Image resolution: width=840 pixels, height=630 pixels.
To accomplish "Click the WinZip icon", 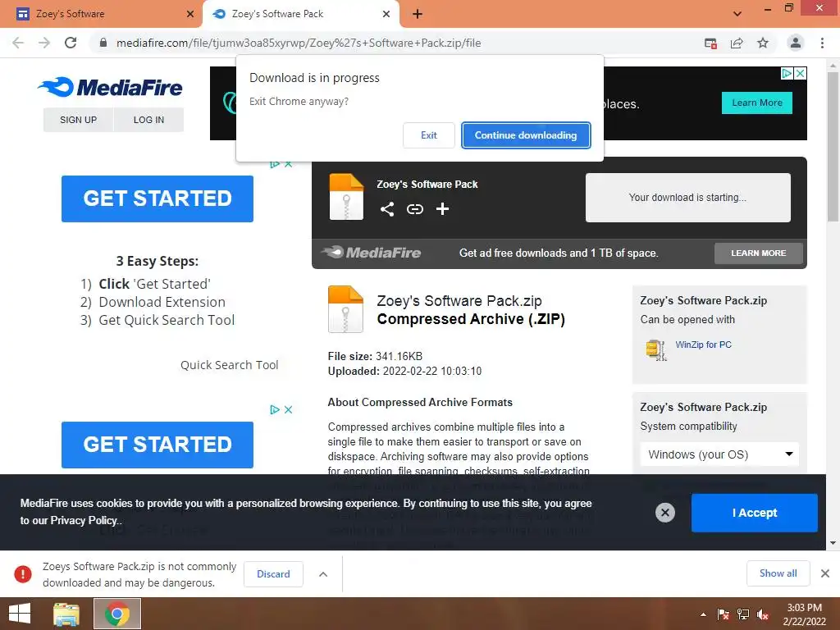I will (655, 350).
